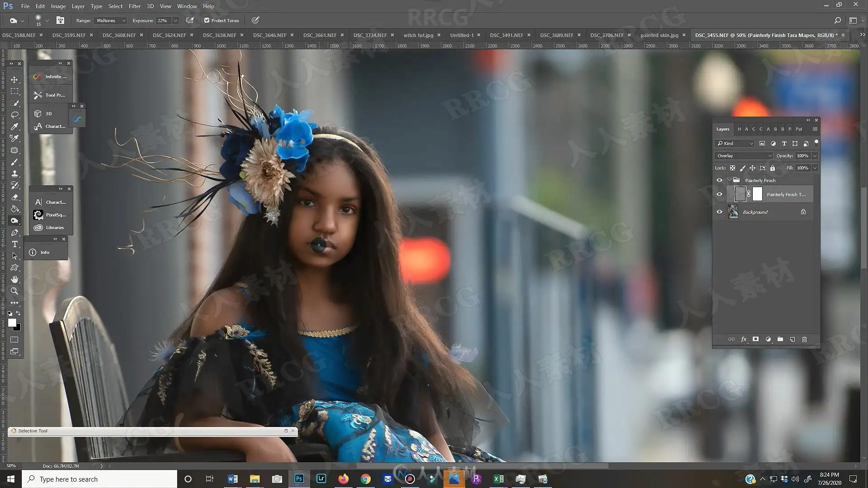
Task: Switch to the witch tut.jpg tab
Action: tap(418, 35)
